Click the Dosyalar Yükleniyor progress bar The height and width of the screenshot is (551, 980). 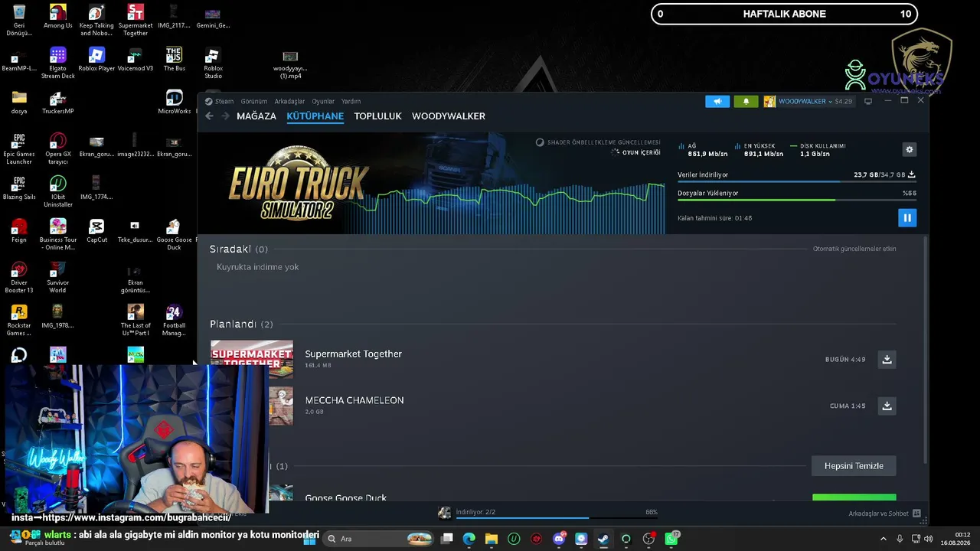[796, 200]
